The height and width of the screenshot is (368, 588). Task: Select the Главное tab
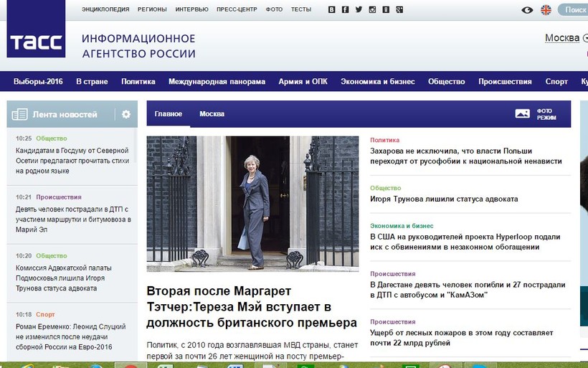169,113
